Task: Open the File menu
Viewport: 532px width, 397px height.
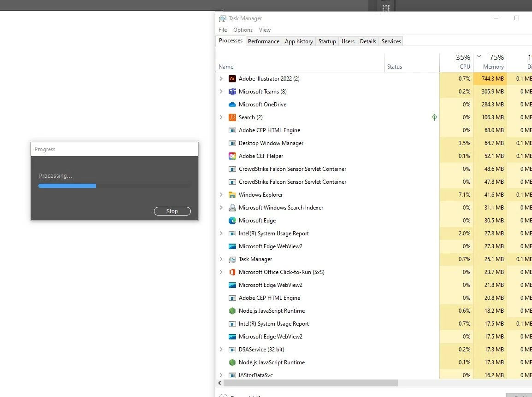Action: point(223,30)
